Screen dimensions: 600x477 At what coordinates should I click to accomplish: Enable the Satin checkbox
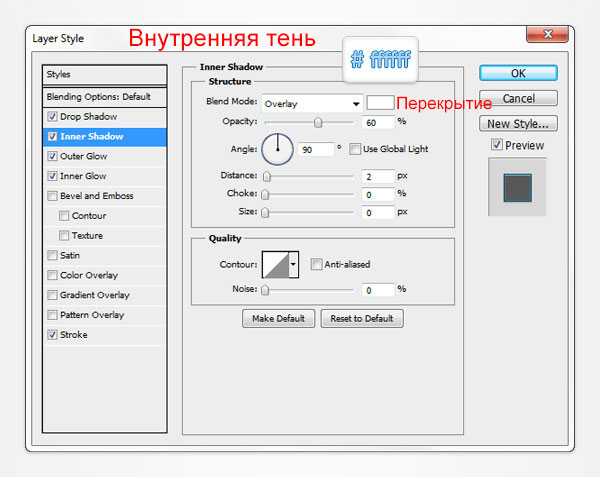tap(52, 255)
